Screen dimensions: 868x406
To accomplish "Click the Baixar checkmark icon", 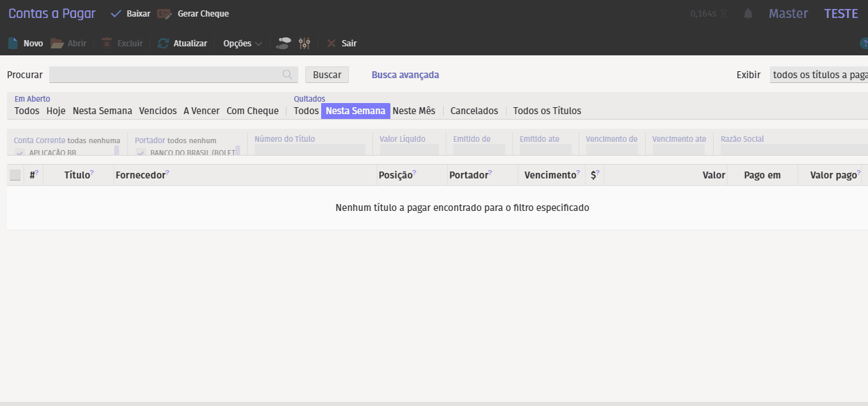I will point(116,14).
